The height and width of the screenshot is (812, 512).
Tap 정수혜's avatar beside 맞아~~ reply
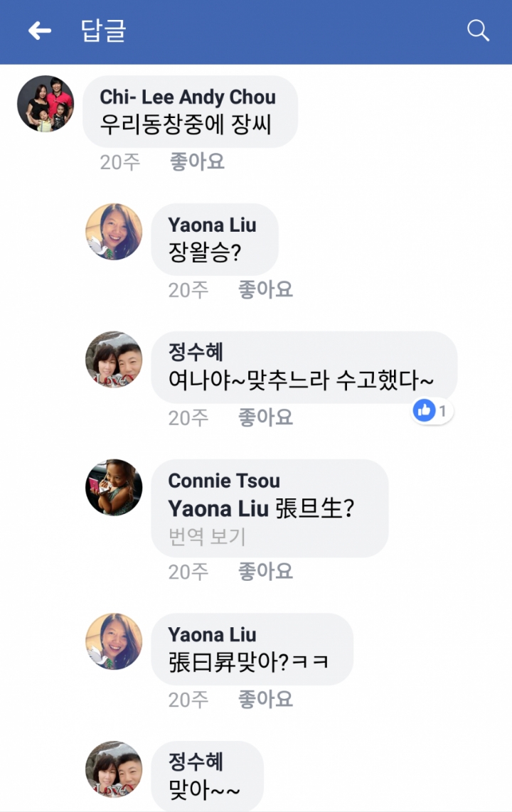point(114,769)
